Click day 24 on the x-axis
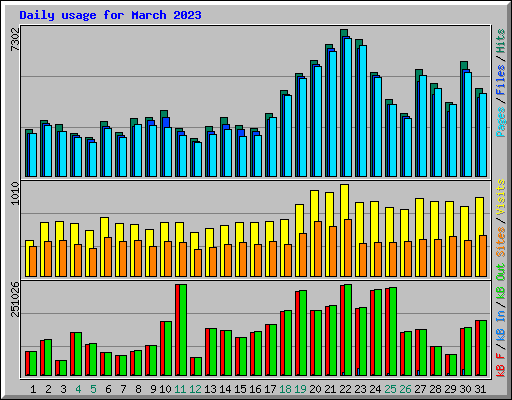The width and height of the screenshot is (512, 400). point(375,389)
